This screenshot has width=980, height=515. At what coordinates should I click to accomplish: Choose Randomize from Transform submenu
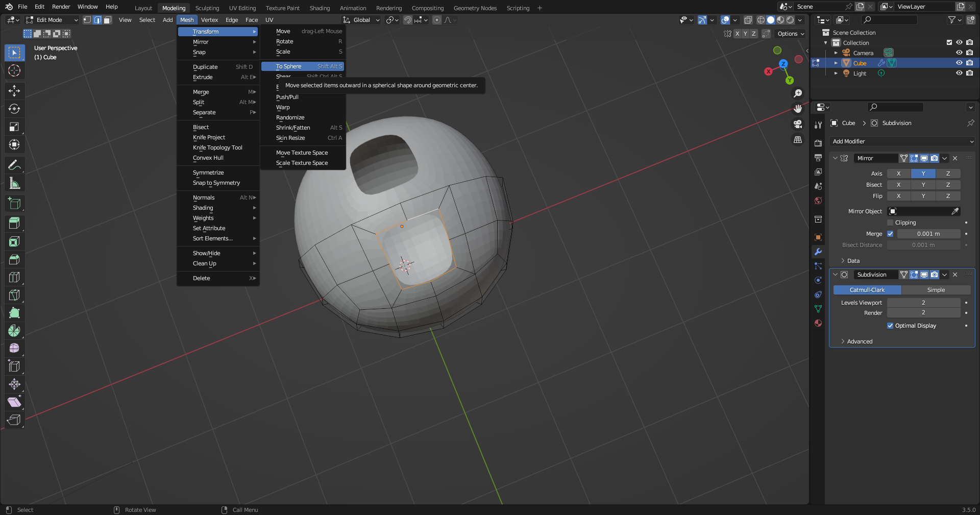click(303, 117)
